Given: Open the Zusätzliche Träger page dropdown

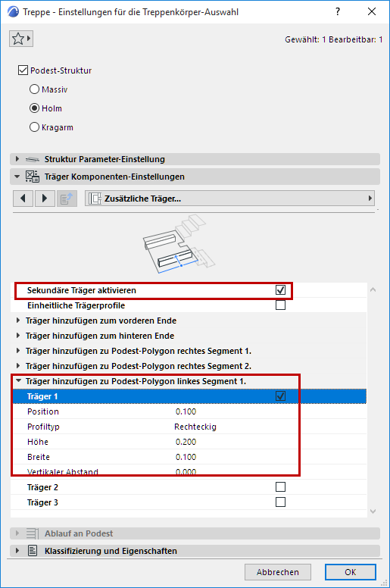Looking at the screenshot, I should pos(230,199).
